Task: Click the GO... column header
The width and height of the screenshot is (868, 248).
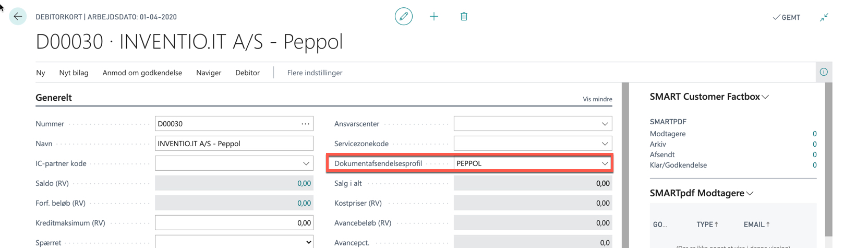Action: (x=660, y=225)
